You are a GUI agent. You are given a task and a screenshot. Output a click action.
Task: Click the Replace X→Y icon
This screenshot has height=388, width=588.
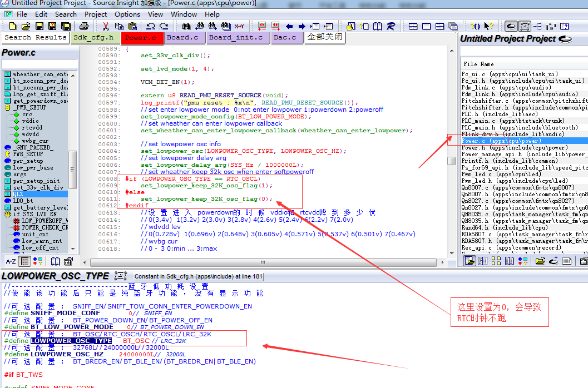click(239, 26)
